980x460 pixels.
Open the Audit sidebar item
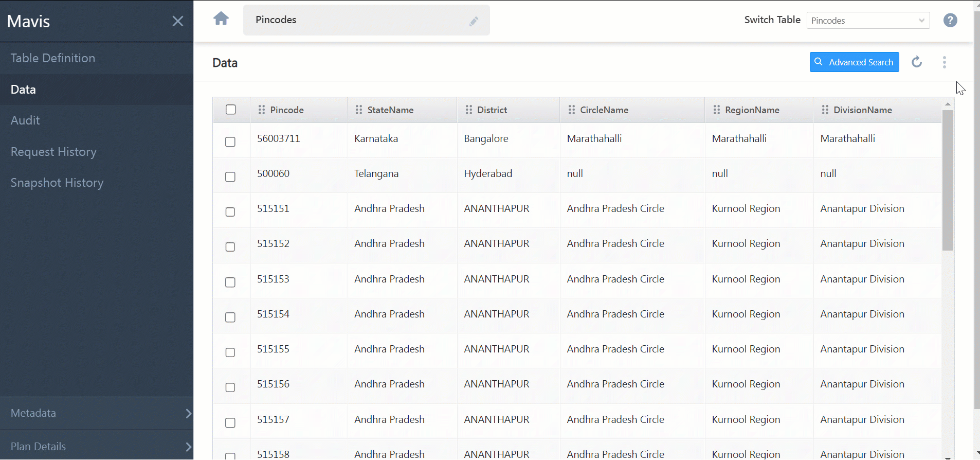[x=25, y=120]
